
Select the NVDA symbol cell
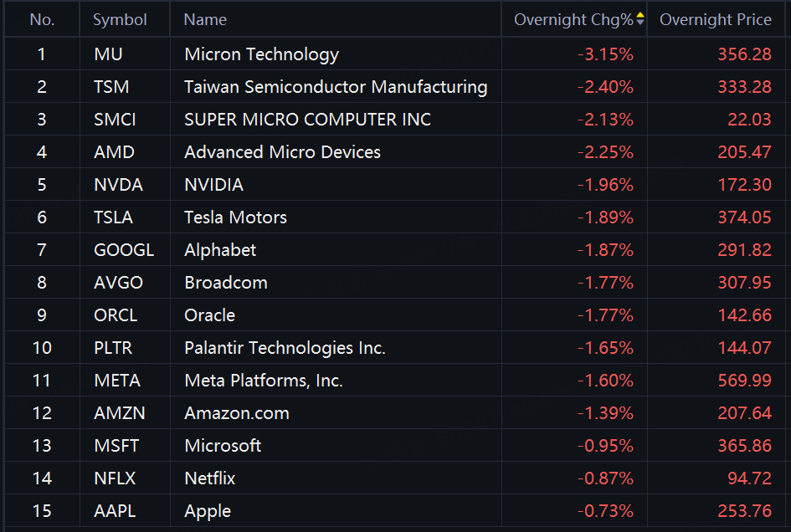click(x=118, y=185)
